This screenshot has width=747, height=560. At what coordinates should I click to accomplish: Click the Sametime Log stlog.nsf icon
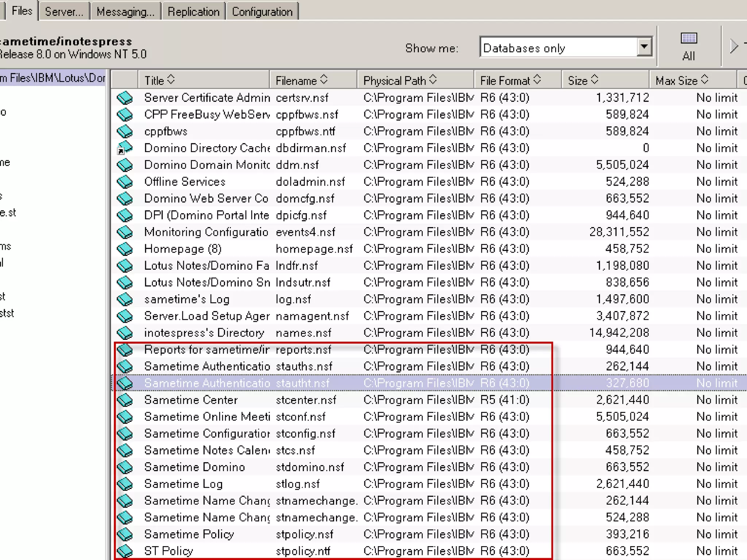[x=125, y=484]
